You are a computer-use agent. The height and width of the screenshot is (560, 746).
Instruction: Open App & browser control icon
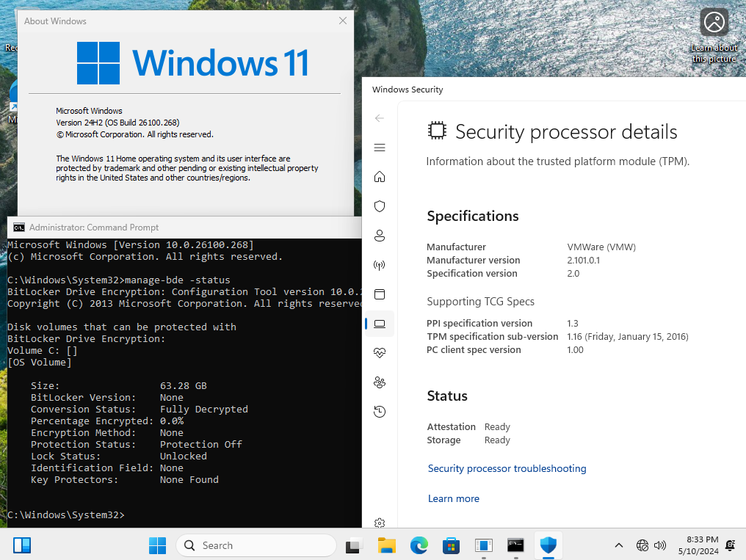[379, 294]
